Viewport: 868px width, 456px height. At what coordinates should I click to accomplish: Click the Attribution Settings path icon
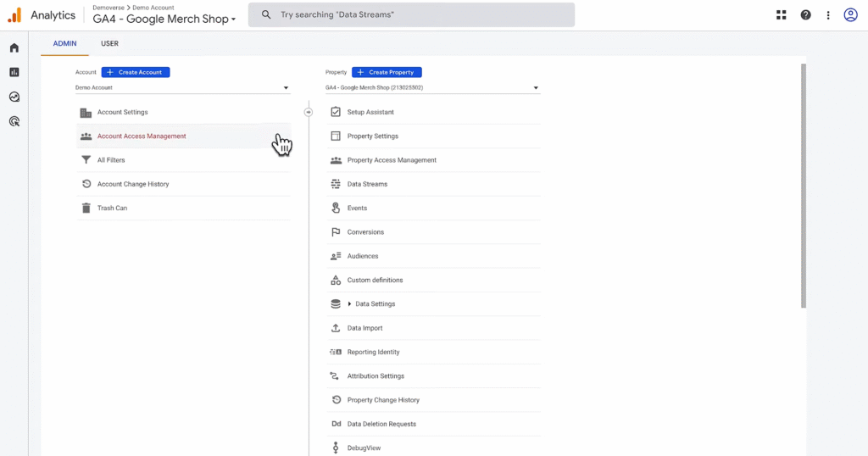point(334,375)
